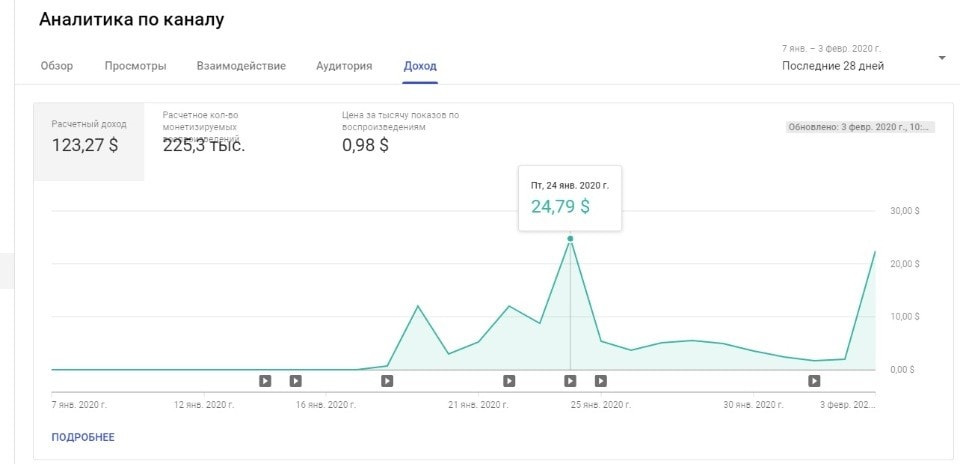Select the CPM 0,98 $ metric card
The height and width of the screenshot is (464, 960).
400,130
